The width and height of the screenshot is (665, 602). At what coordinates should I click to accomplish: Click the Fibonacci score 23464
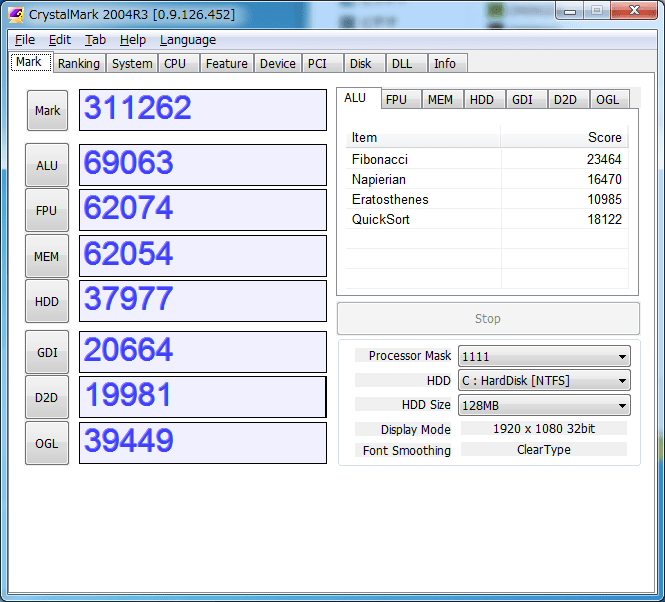(604, 159)
